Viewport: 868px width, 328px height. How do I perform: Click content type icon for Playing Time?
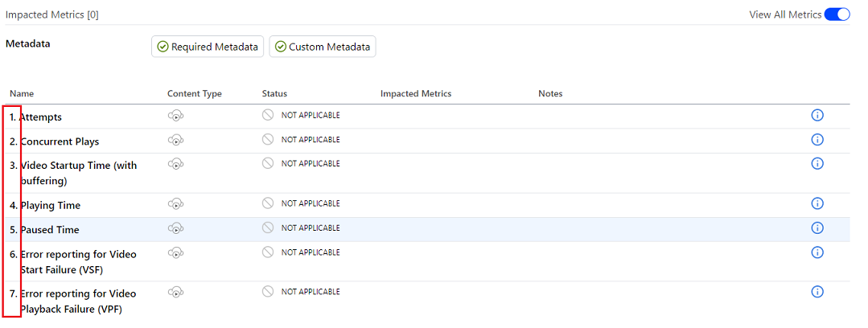click(175, 204)
